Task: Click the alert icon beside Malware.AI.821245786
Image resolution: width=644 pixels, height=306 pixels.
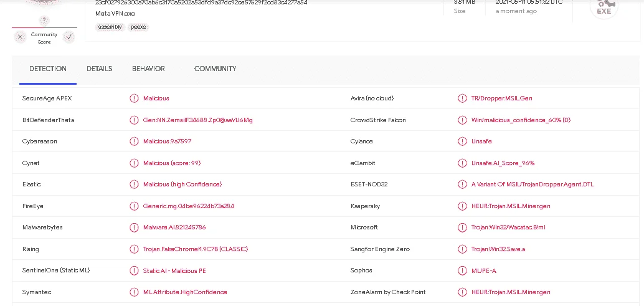Action: point(134,227)
